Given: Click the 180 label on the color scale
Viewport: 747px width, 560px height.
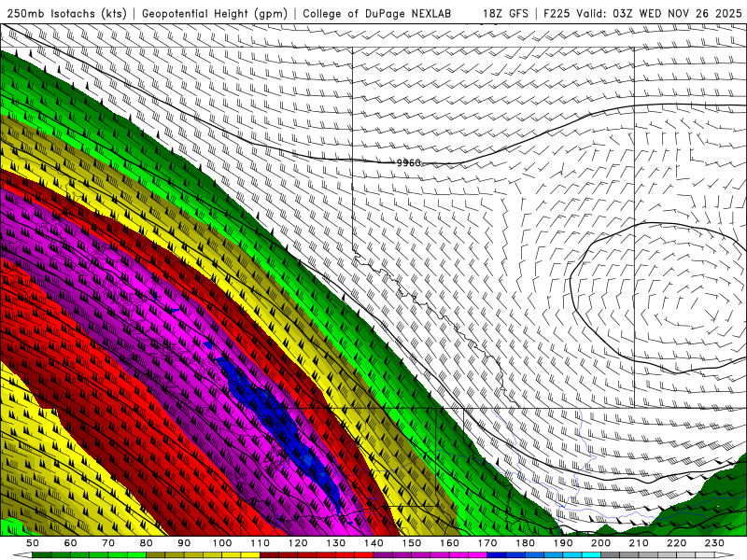Looking at the screenshot, I should 525,543.
